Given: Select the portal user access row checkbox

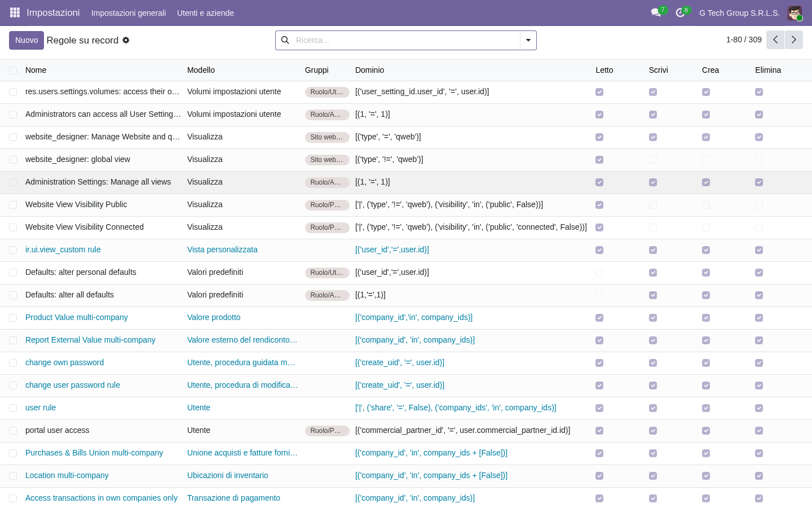Looking at the screenshot, I should click(13, 431).
